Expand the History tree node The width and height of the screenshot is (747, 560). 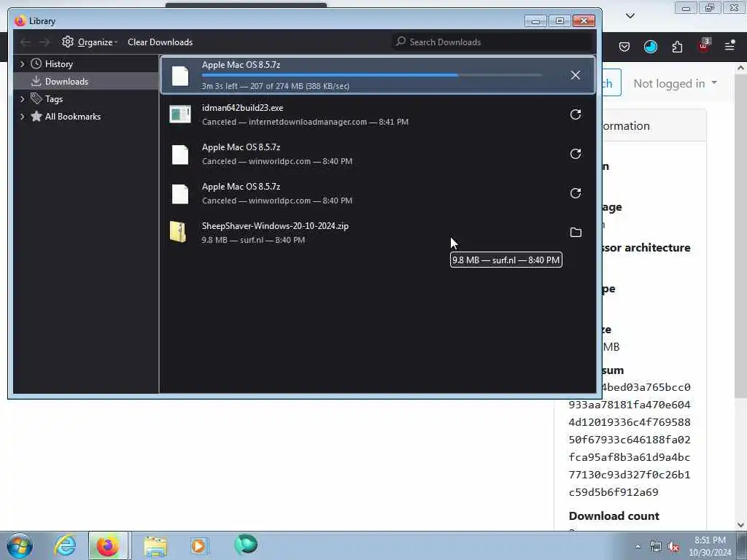point(22,64)
